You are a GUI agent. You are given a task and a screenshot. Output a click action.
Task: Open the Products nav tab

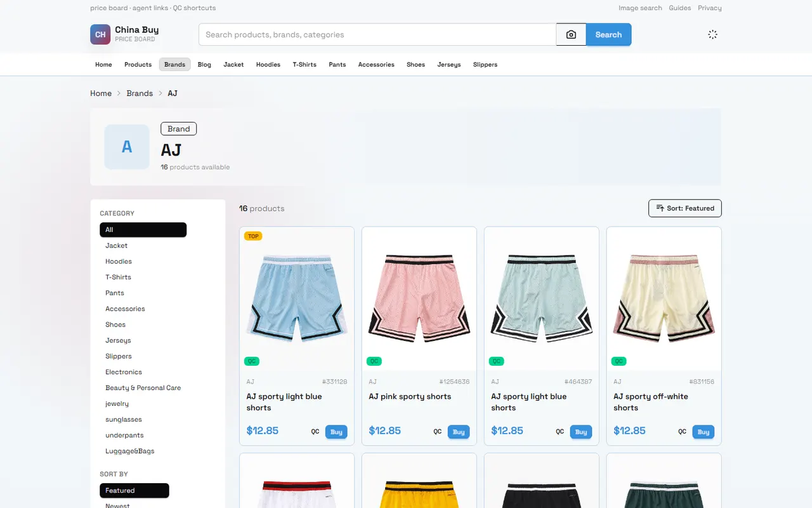pos(138,65)
